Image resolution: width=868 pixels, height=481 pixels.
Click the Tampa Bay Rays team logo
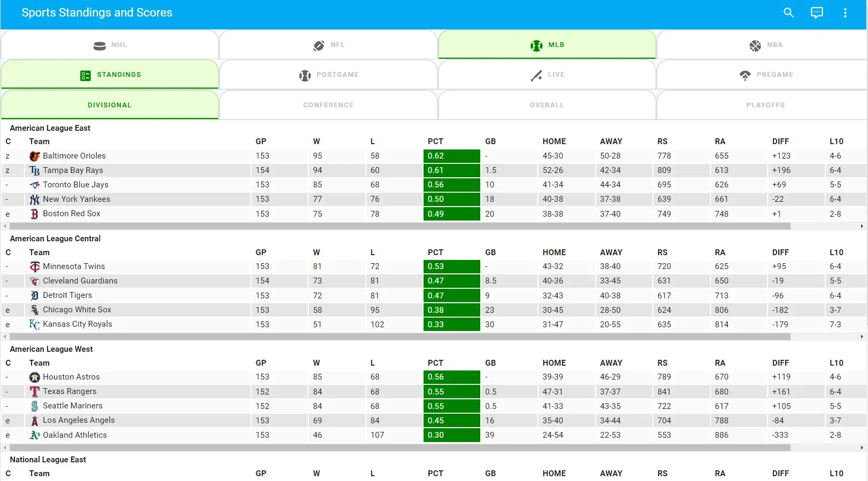pos(35,170)
